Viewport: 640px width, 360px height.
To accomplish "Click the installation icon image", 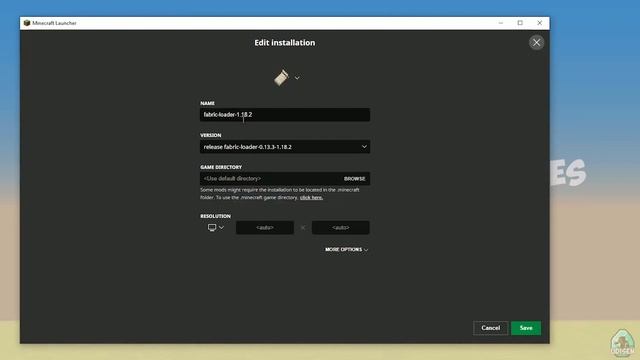I will tap(281, 78).
